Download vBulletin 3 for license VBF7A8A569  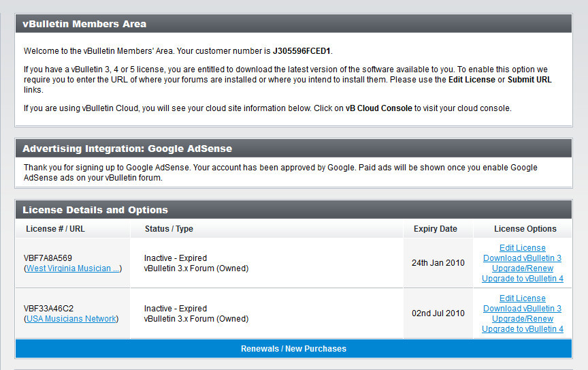point(522,258)
